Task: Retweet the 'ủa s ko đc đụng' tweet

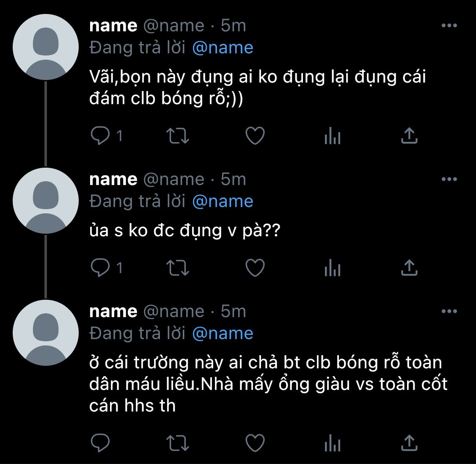Action: click(178, 268)
